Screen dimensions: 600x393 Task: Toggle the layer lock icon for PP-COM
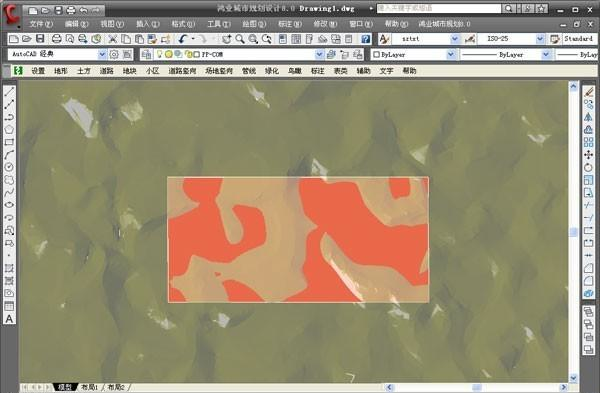tap(188, 54)
